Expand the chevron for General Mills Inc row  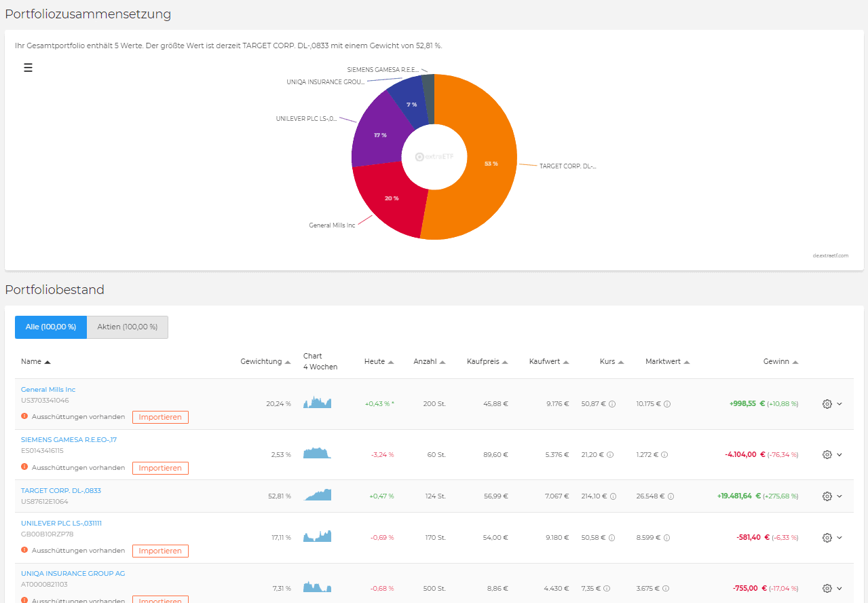(839, 403)
